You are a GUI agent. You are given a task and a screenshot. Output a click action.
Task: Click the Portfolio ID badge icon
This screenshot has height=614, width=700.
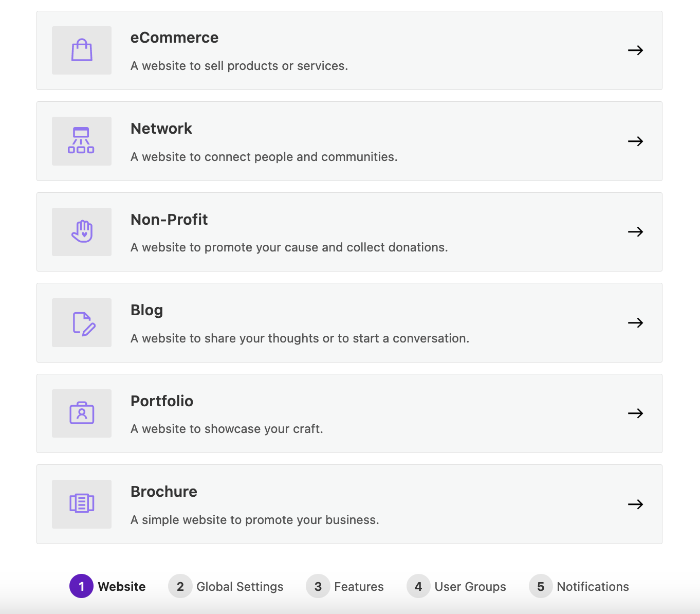(81, 413)
